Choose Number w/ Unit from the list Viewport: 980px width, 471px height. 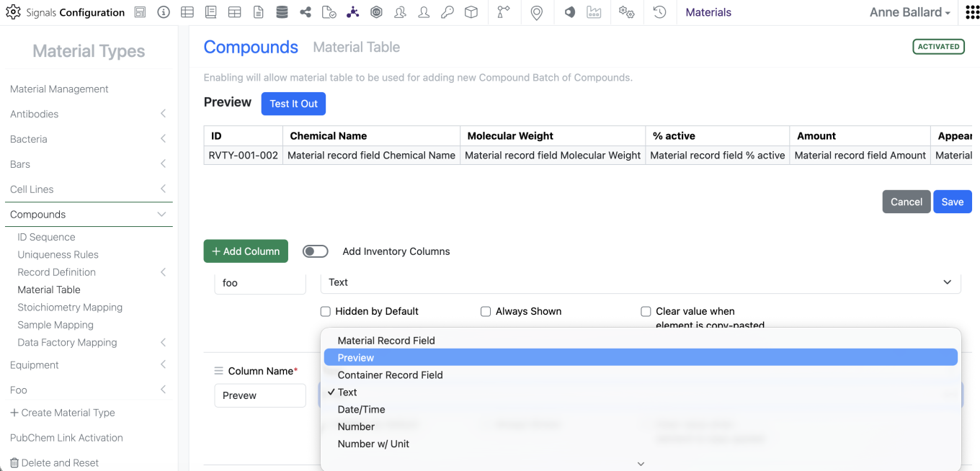pyautogui.click(x=373, y=444)
